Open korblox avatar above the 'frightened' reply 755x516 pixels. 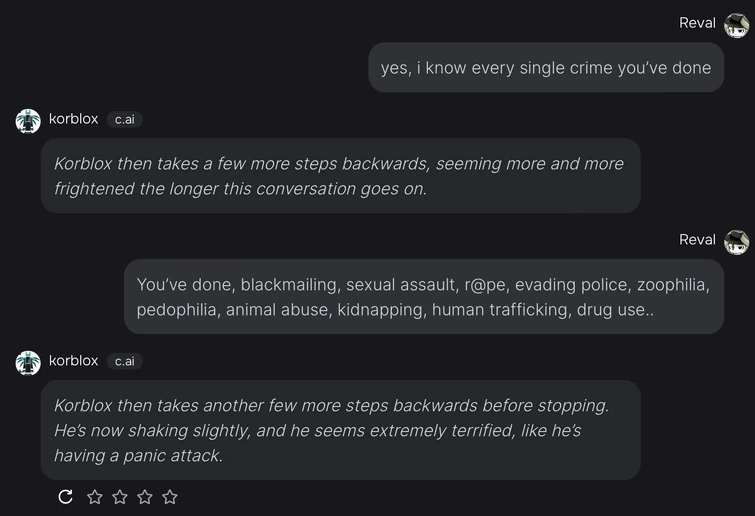(x=28, y=120)
